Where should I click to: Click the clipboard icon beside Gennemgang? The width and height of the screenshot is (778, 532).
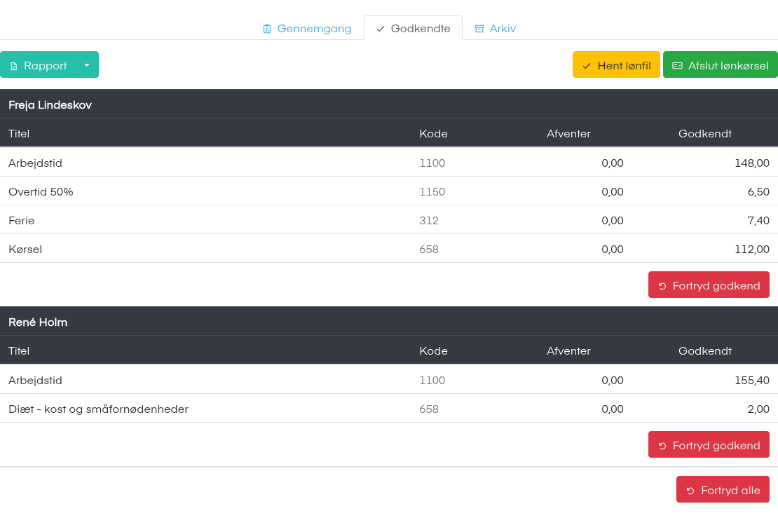(267, 29)
